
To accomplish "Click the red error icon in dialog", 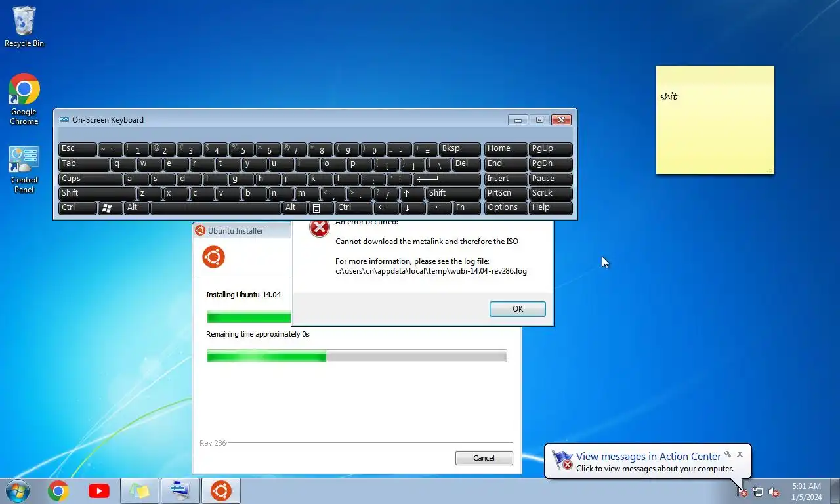I will 320,228.
